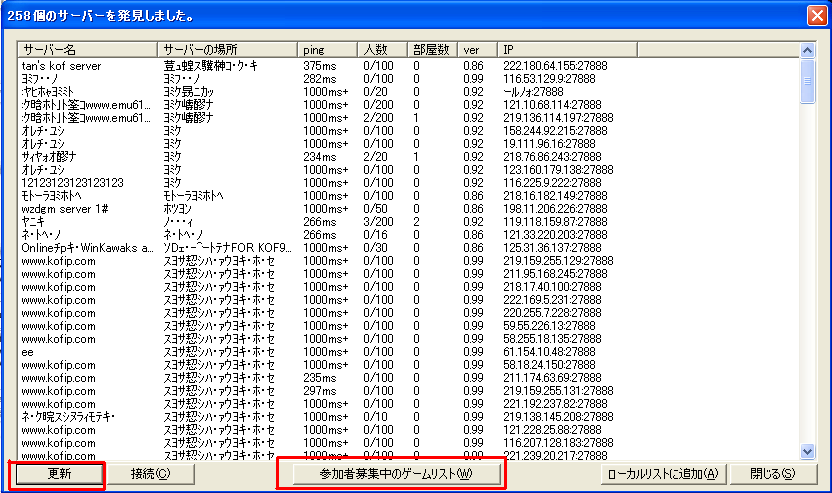Select the server named ee

point(28,352)
